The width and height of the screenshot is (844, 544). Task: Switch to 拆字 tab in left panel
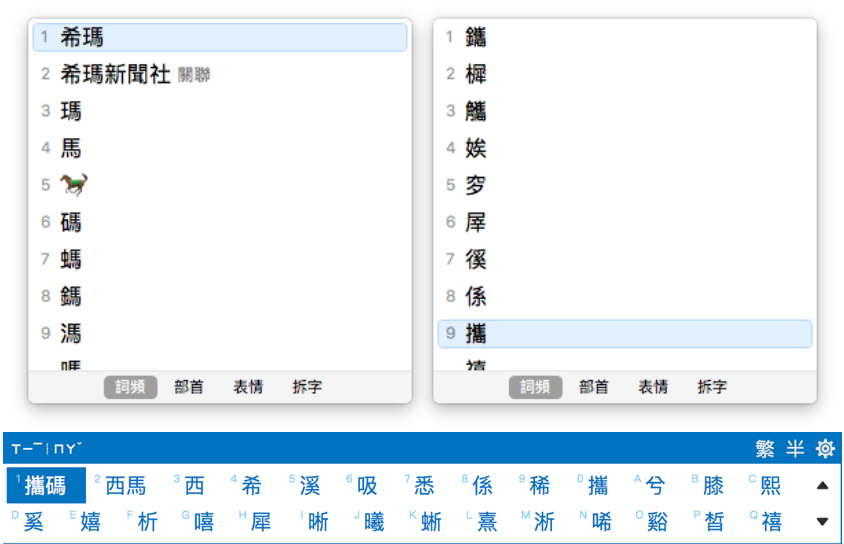point(307,387)
